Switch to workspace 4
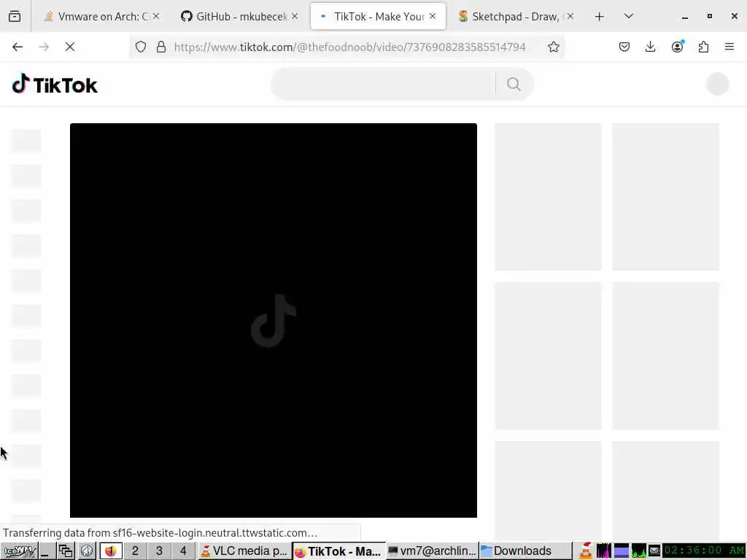Image resolution: width=747 pixels, height=560 pixels. pyautogui.click(x=183, y=551)
